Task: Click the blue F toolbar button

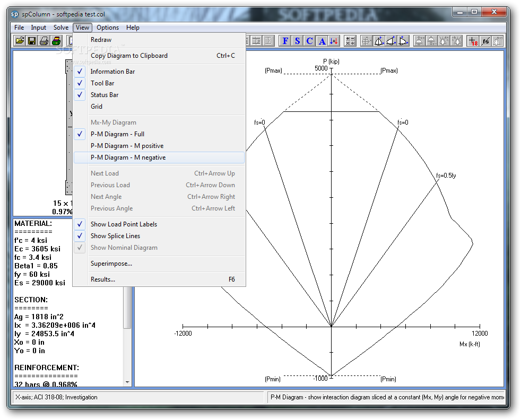Action: click(285, 41)
